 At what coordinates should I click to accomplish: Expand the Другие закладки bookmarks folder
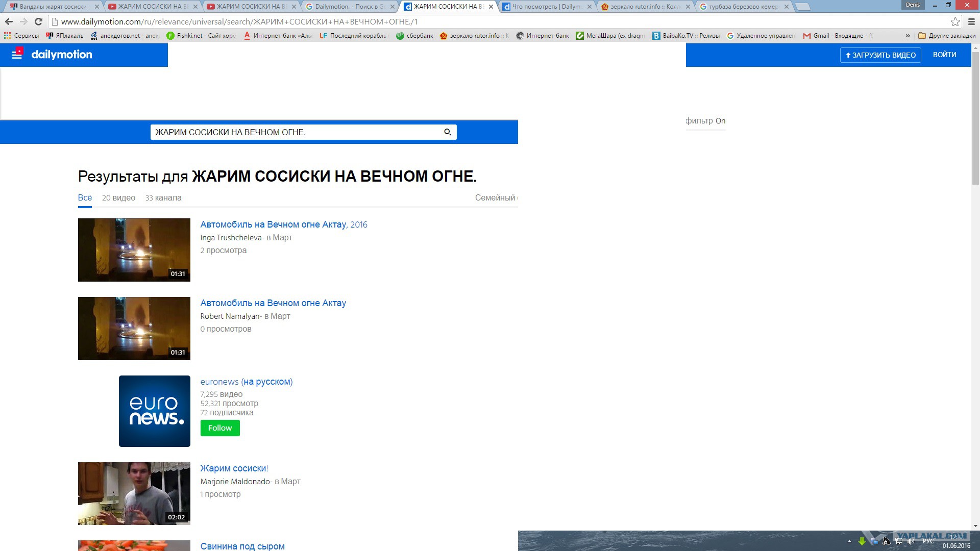pos(947,36)
